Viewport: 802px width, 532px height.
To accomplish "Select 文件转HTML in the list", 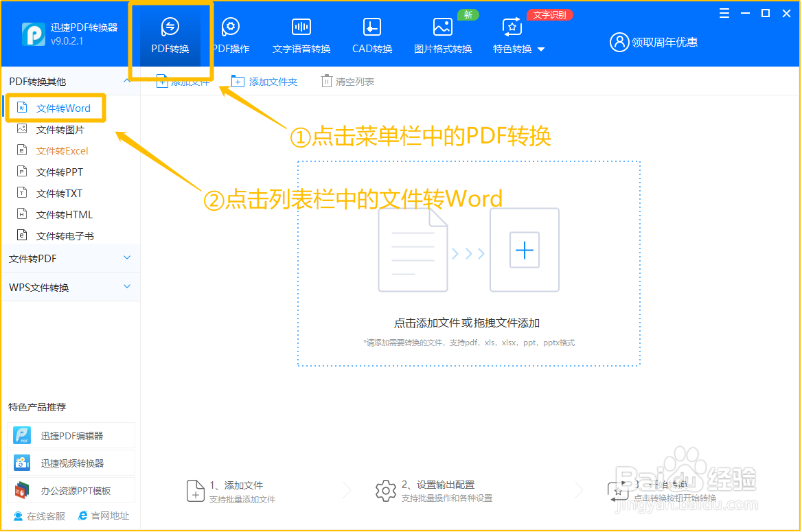I will coord(64,215).
